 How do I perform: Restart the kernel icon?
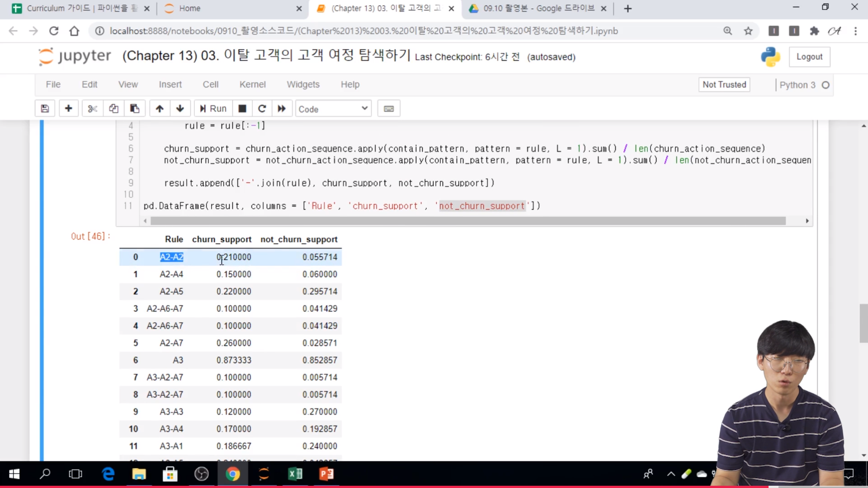(262, 108)
